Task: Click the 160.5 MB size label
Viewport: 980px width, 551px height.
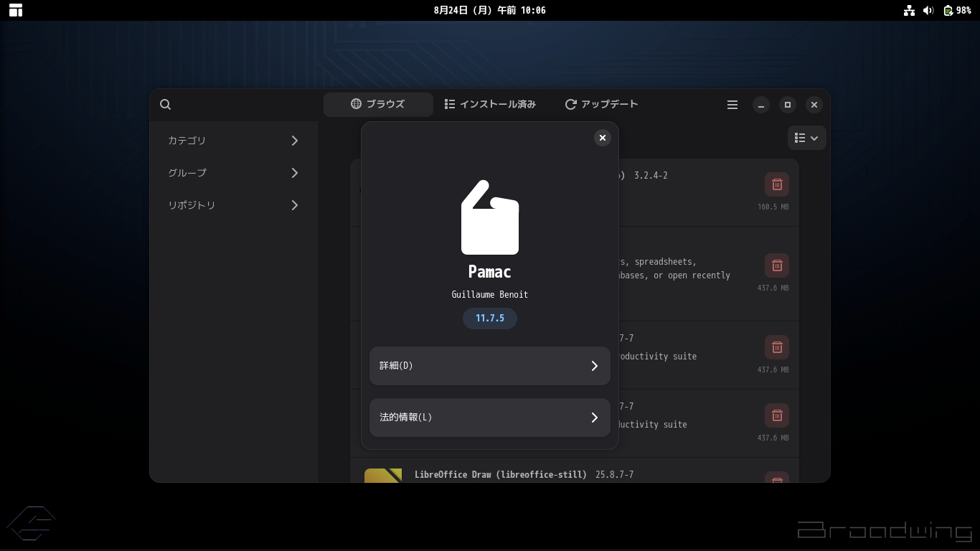Action: click(x=773, y=207)
